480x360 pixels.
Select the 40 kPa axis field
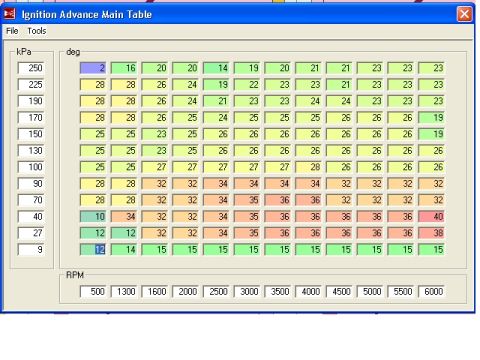(31, 216)
